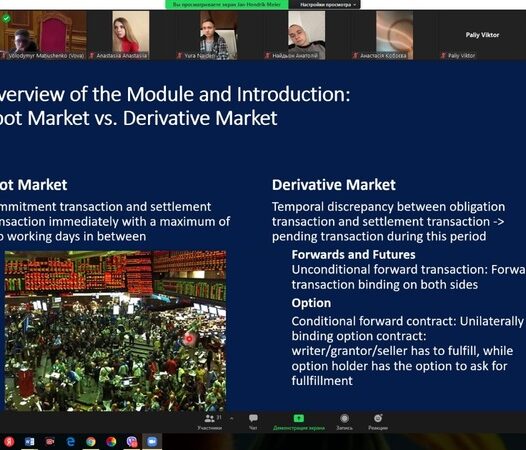This screenshot has height=450, width=526.
Task: Click the 'Spot Market' column heading on the slide
Action: tap(34, 185)
